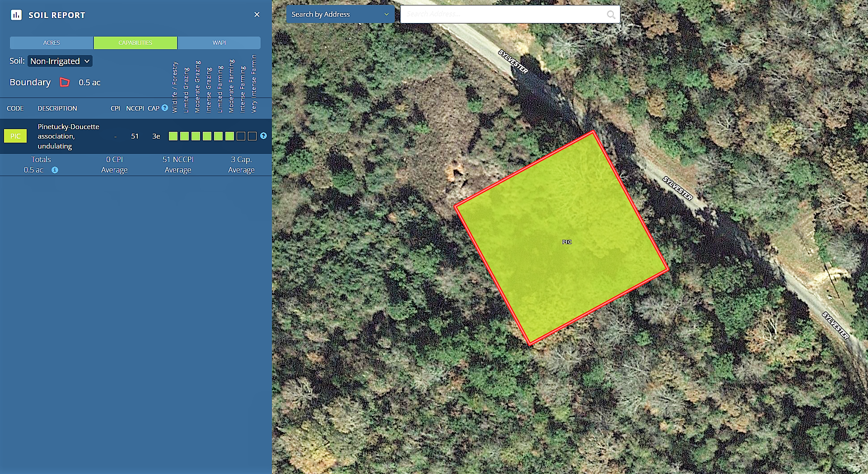Click the PIC label on map parcel

(x=567, y=242)
